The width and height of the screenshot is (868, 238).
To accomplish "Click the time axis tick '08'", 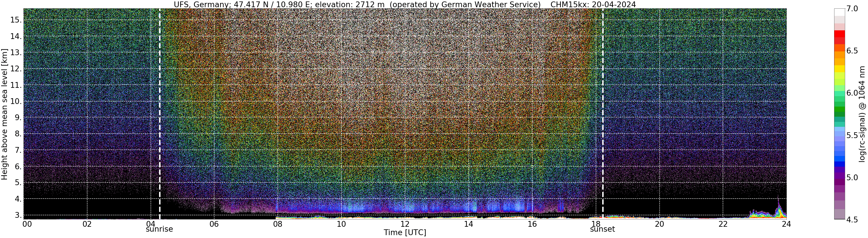I will (278, 224).
